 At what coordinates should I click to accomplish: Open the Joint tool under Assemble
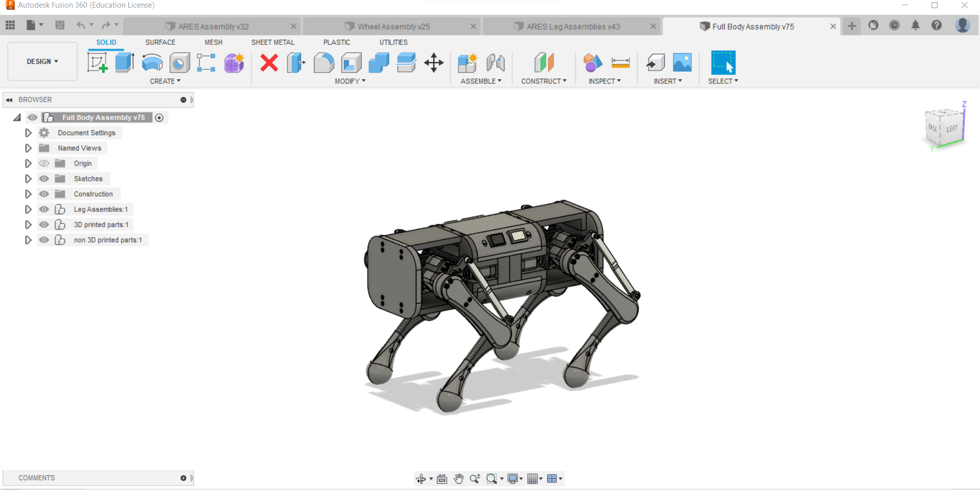point(496,63)
